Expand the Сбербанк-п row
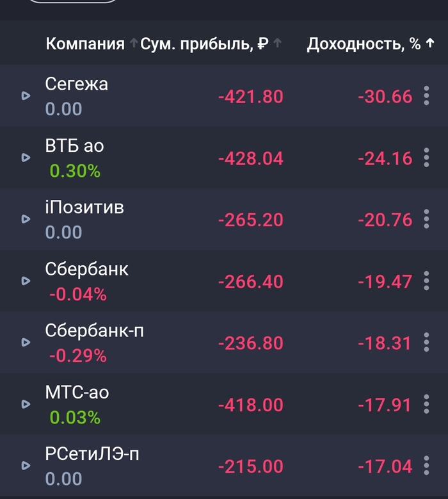 click(x=26, y=342)
